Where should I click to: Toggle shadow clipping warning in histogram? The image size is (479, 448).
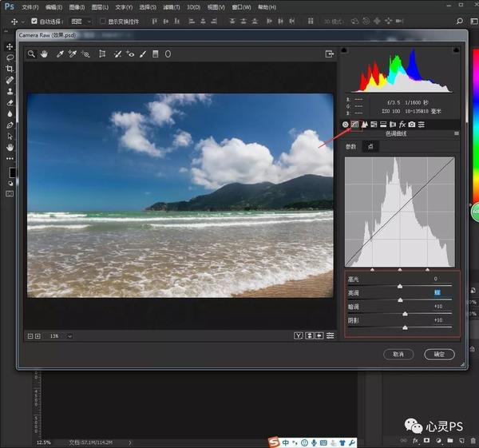[344, 50]
